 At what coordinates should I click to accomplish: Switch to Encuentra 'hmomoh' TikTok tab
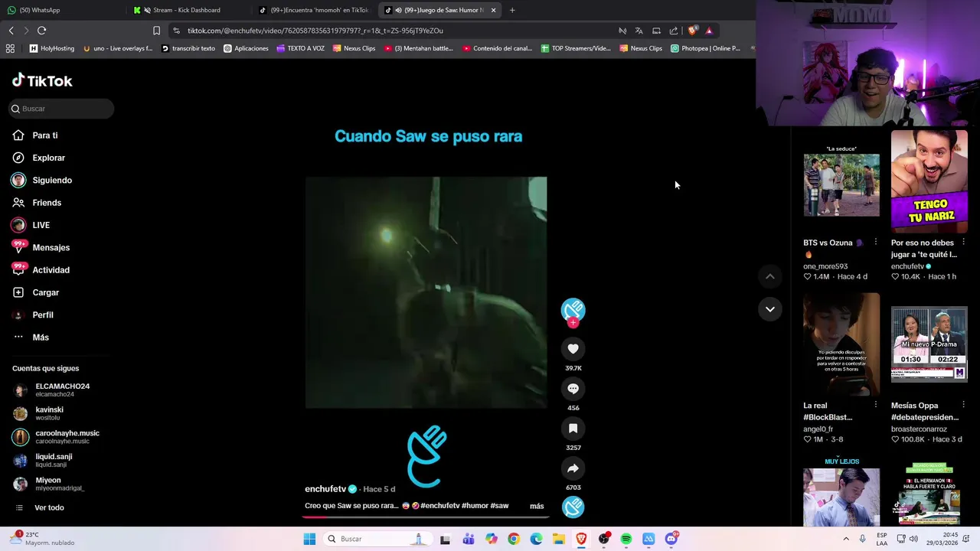[x=314, y=10]
